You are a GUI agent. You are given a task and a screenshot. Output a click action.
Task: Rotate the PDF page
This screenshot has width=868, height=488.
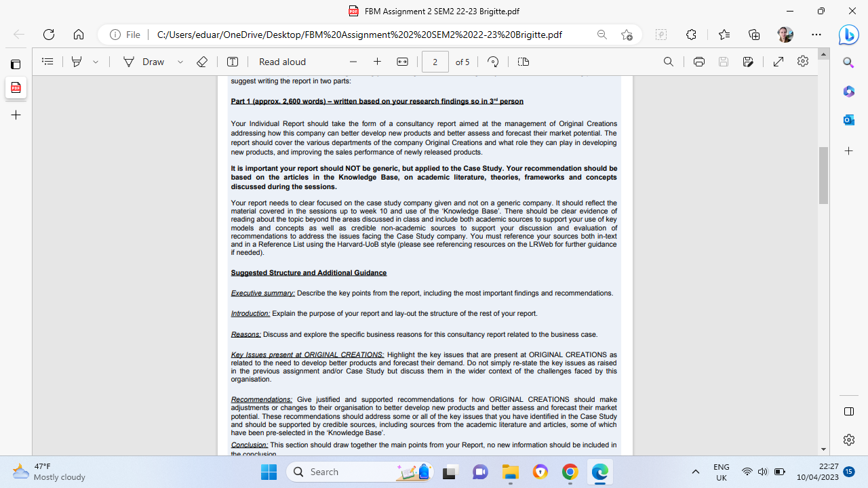[492, 62]
